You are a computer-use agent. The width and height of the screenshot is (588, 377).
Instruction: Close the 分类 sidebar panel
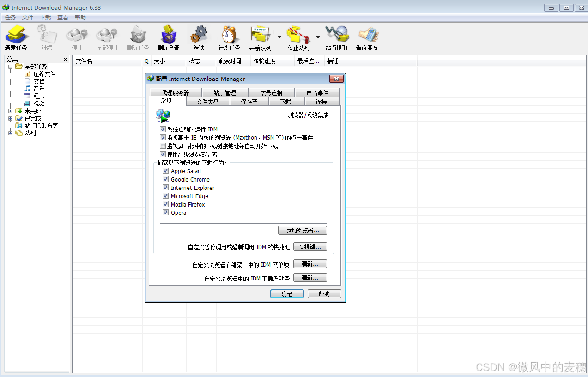[x=65, y=60]
